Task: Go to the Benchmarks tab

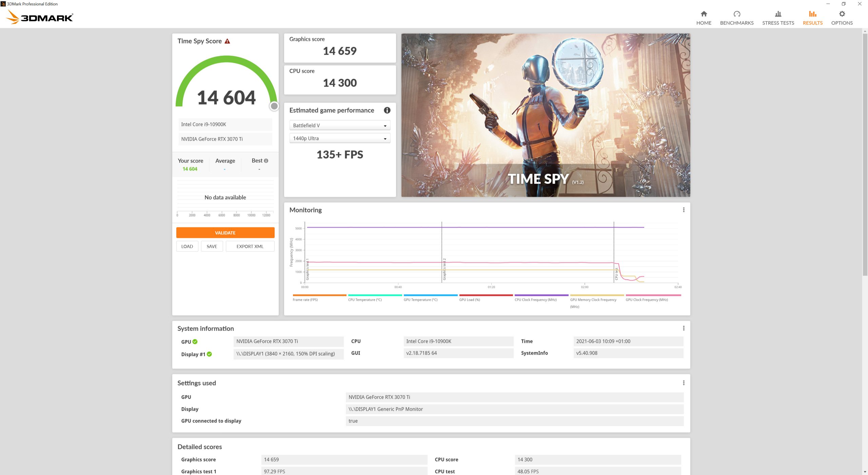Action: click(736, 18)
